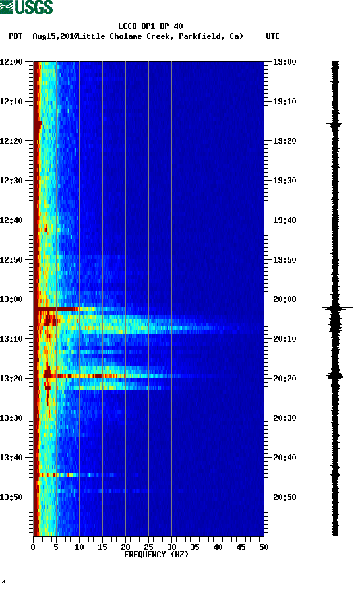Click the 12:50 PDT time label
This screenshot has width=364, height=589.
(x=12, y=260)
